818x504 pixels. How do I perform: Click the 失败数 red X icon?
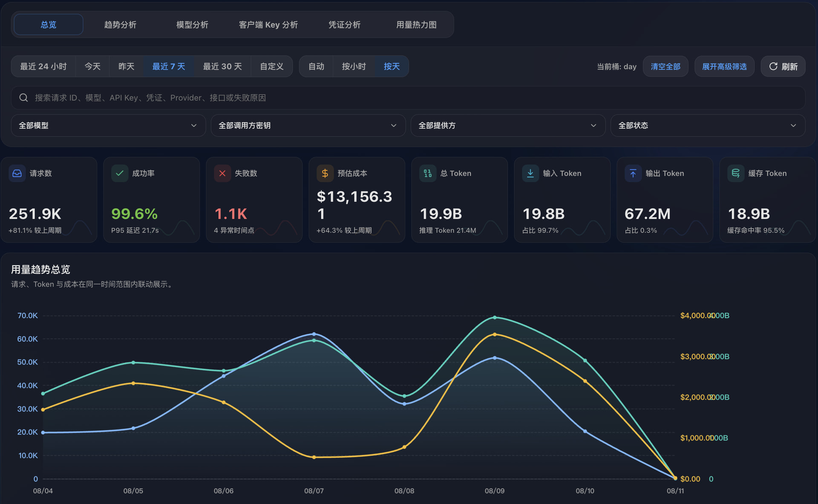(x=222, y=173)
